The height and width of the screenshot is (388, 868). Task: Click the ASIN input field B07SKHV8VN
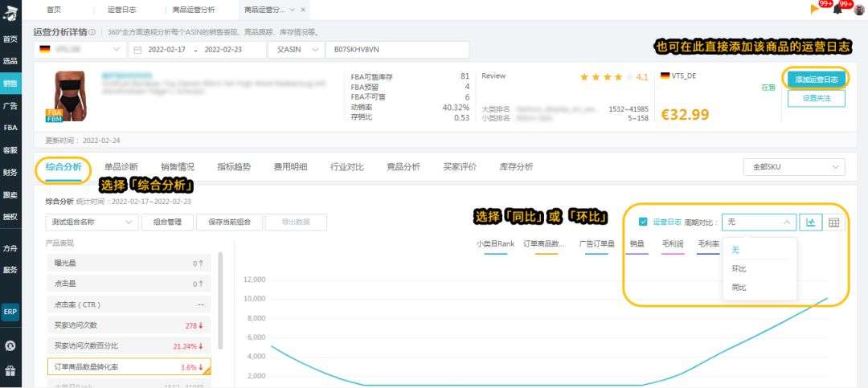(x=398, y=49)
